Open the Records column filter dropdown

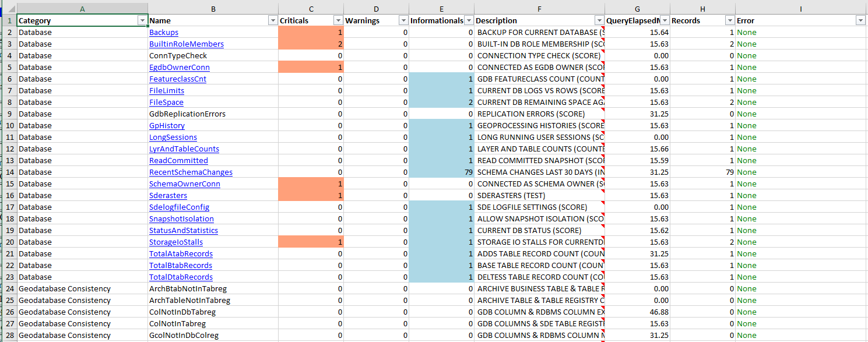[x=730, y=20]
